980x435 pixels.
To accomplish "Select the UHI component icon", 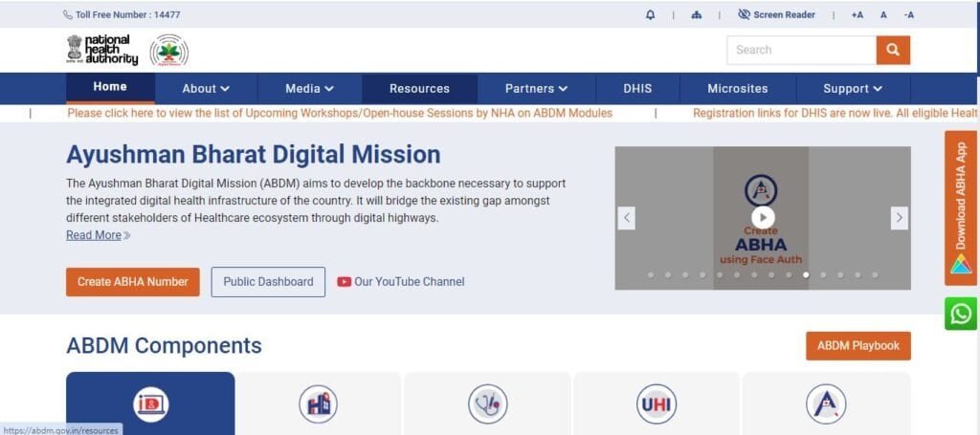I will [x=657, y=404].
